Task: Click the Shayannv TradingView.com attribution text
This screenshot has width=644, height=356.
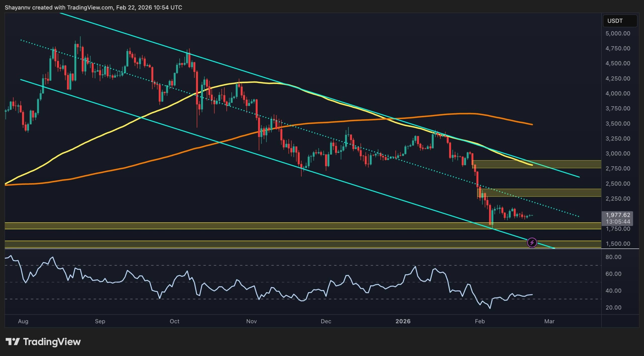Action: [x=93, y=7]
